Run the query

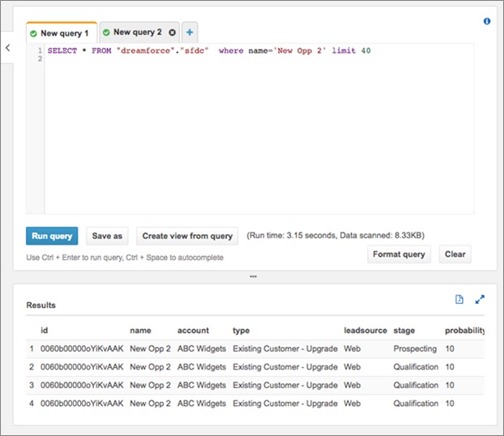tap(52, 236)
